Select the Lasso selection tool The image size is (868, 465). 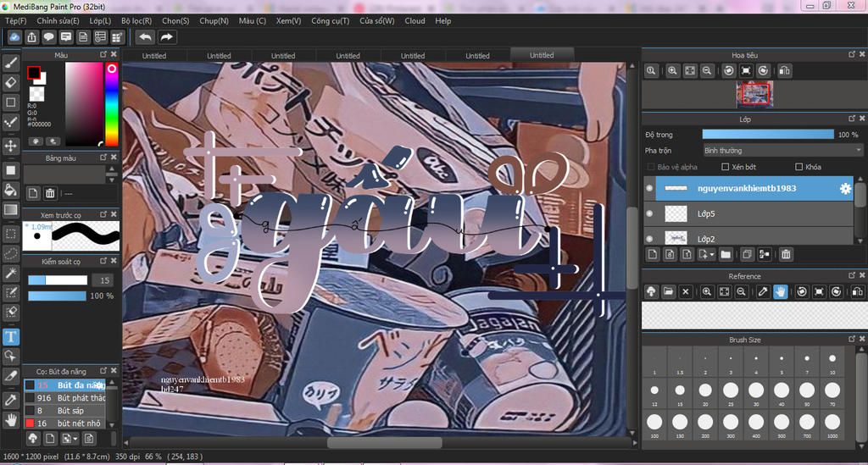coord(10,253)
